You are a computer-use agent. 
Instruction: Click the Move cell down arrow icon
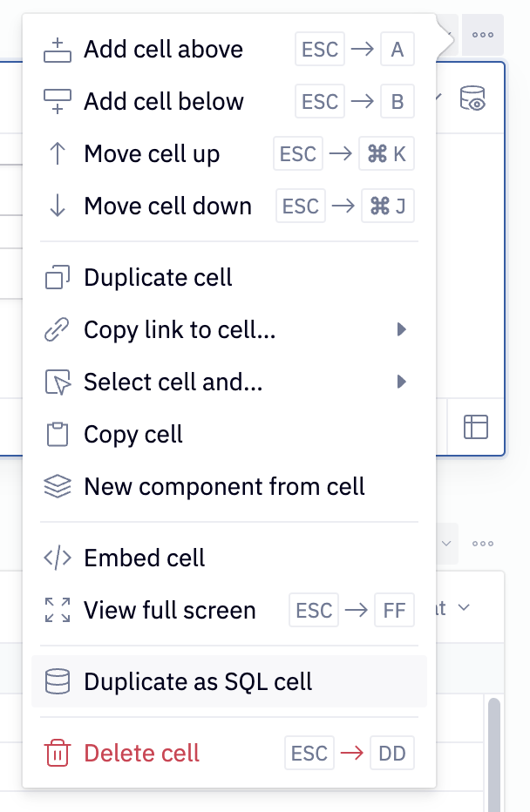pyautogui.click(x=58, y=206)
